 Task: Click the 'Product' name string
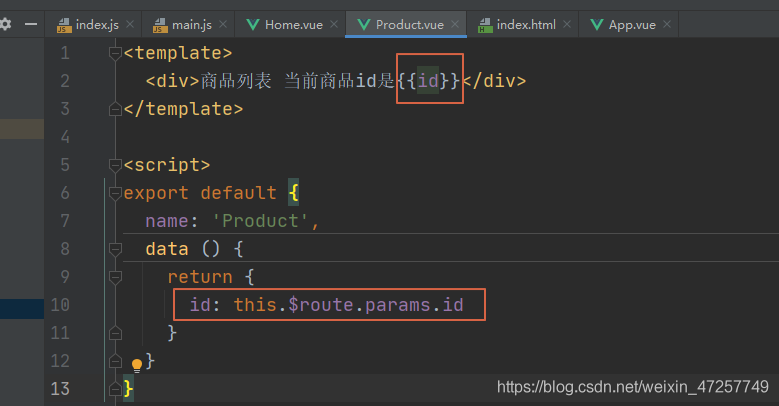coord(261,221)
